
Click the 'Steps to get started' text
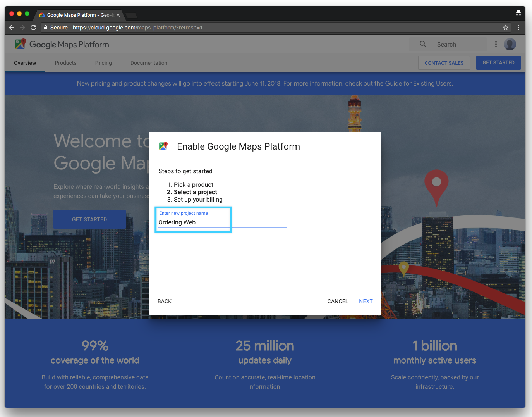(185, 171)
